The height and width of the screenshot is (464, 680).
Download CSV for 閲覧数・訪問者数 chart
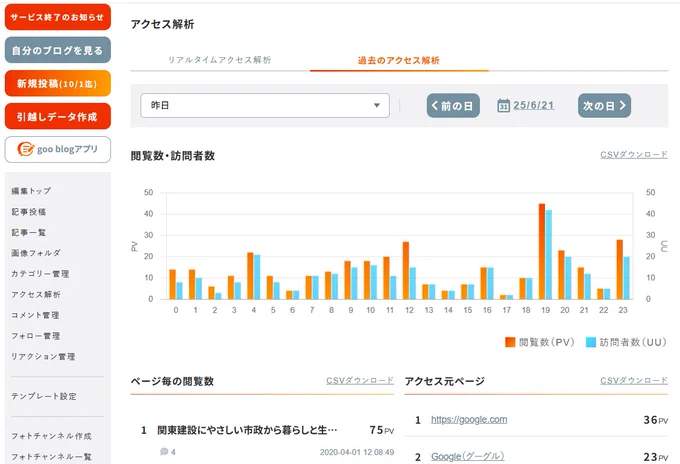[634, 155]
